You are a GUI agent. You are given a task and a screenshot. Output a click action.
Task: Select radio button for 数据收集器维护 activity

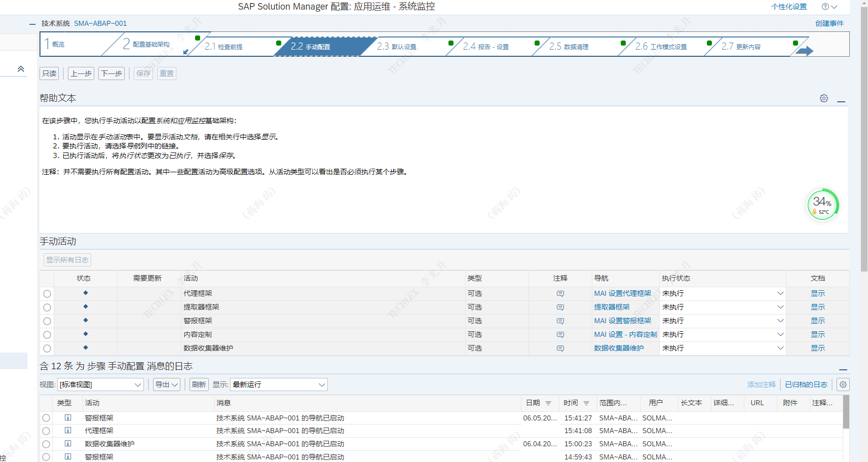47,349
